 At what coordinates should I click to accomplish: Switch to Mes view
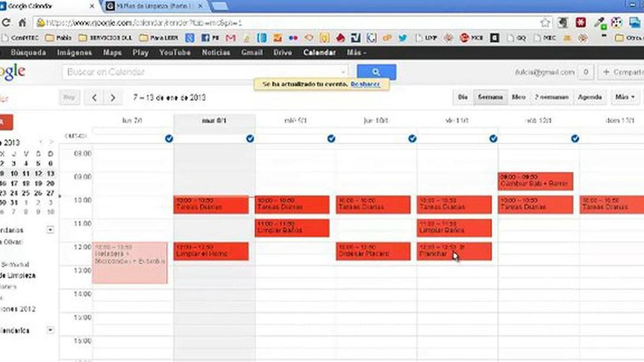coord(518,98)
